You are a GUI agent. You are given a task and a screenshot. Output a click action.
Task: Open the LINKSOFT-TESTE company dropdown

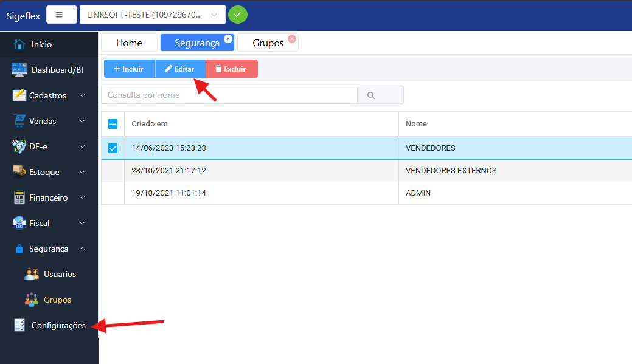[152, 15]
